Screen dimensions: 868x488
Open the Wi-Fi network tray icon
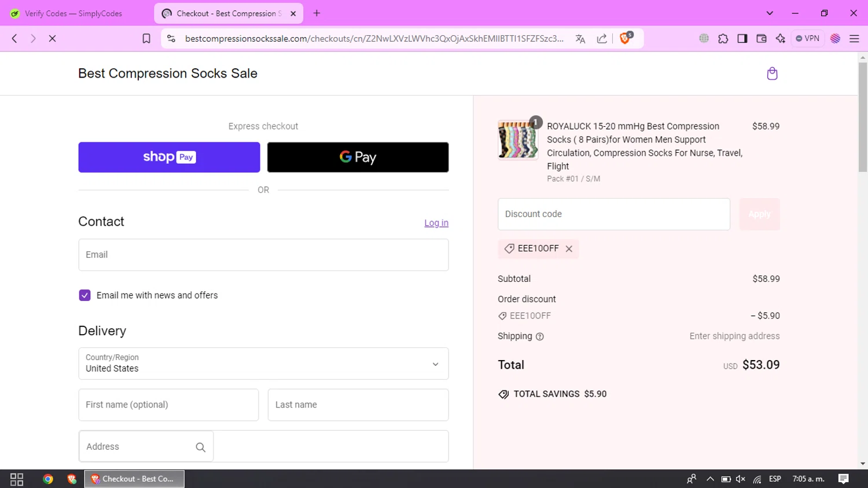757,479
